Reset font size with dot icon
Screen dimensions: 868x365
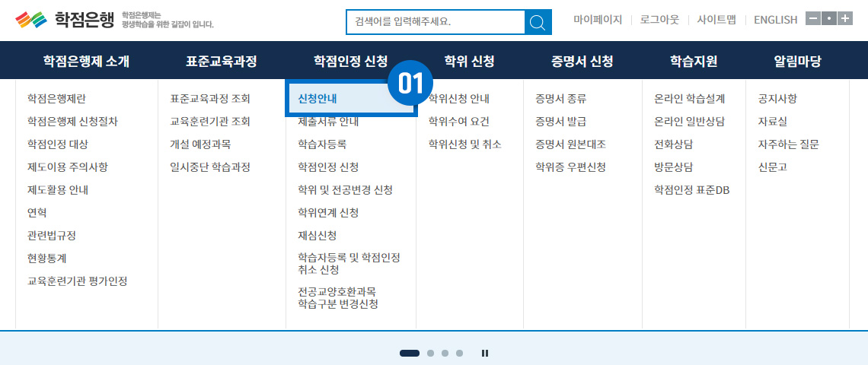[x=828, y=19]
